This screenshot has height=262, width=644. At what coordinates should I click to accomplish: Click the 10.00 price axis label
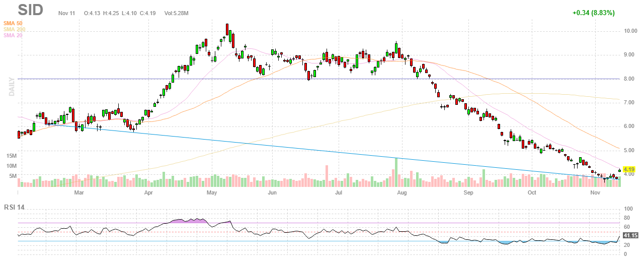(631, 31)
